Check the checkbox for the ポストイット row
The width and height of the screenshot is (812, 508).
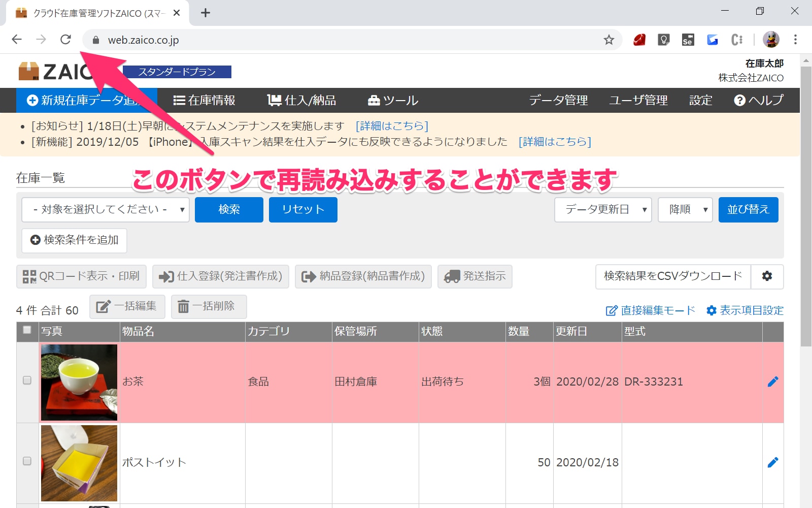click(27, 461)
